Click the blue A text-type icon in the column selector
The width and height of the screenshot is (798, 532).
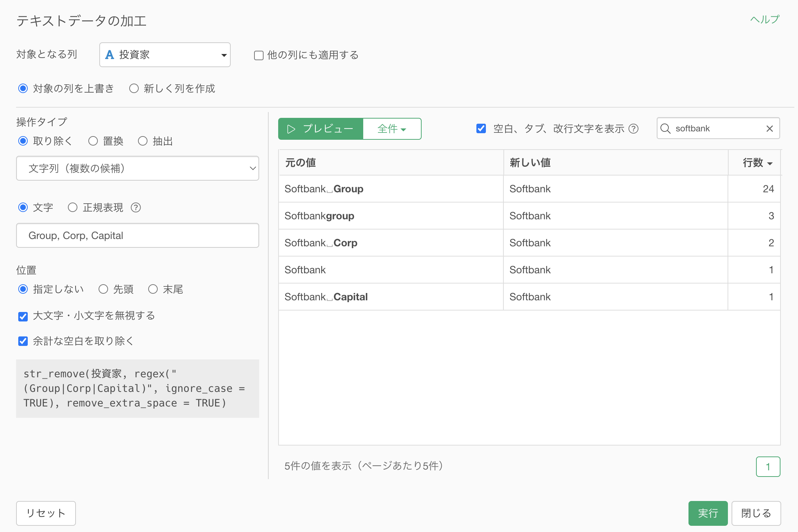(110, 55)
